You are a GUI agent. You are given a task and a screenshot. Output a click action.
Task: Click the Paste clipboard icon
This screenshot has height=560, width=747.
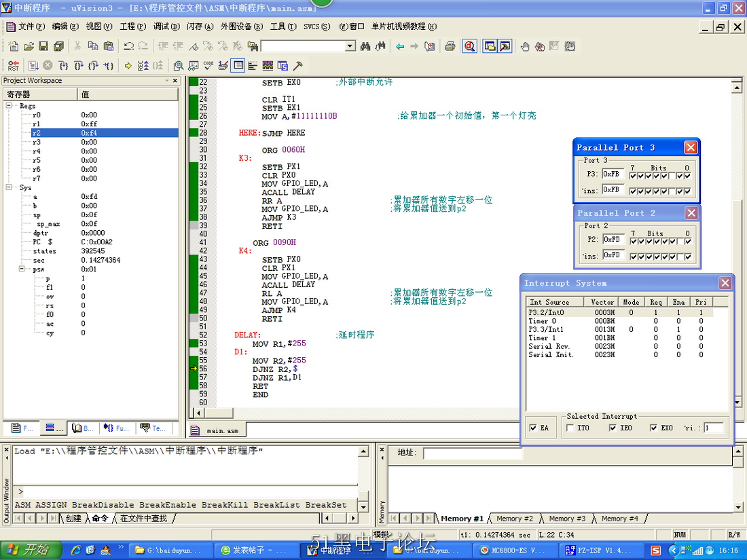(x=109, y=46)
